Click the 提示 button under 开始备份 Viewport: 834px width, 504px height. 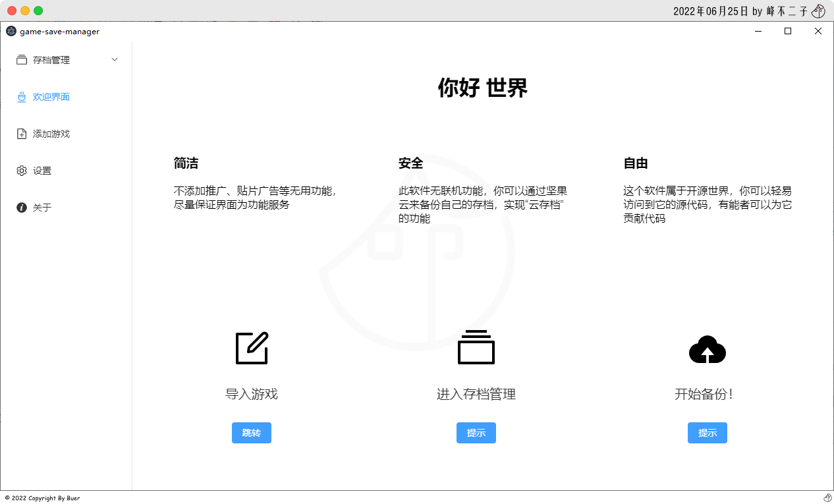click(707, 433)
